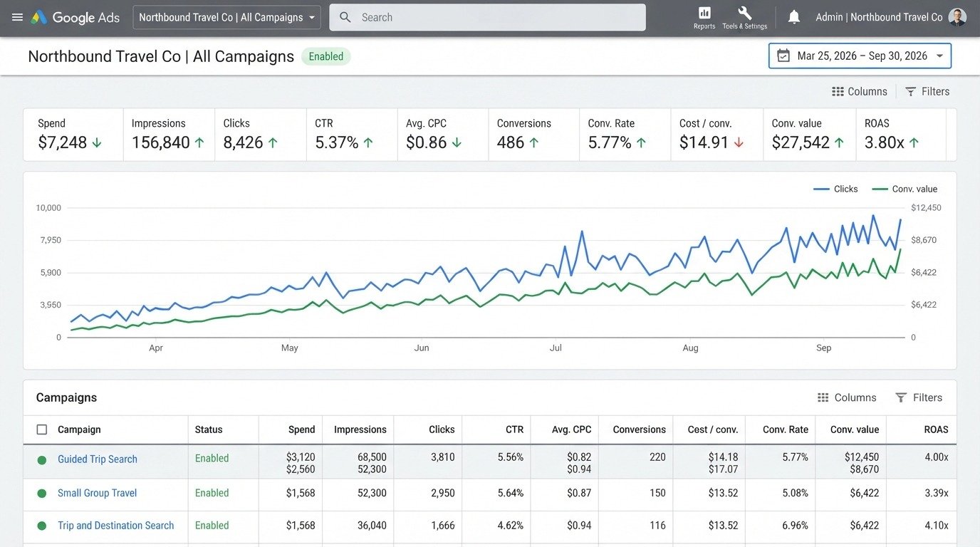Sort the table by Clicks column

[442, 429]
